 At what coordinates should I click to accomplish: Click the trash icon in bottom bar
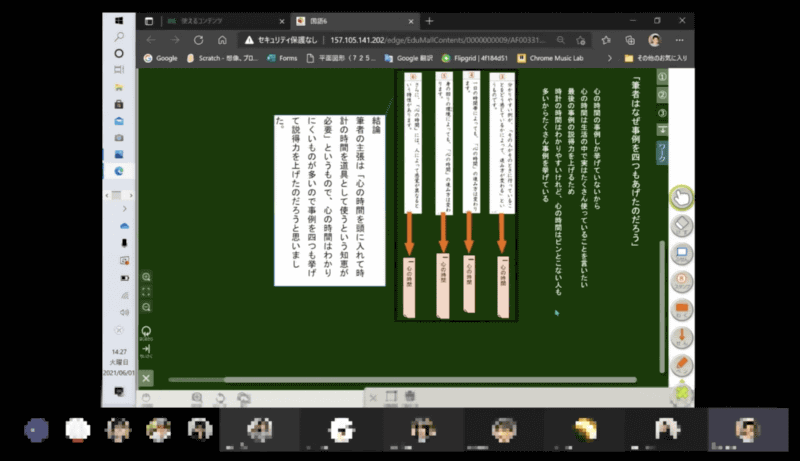(410, 396)
